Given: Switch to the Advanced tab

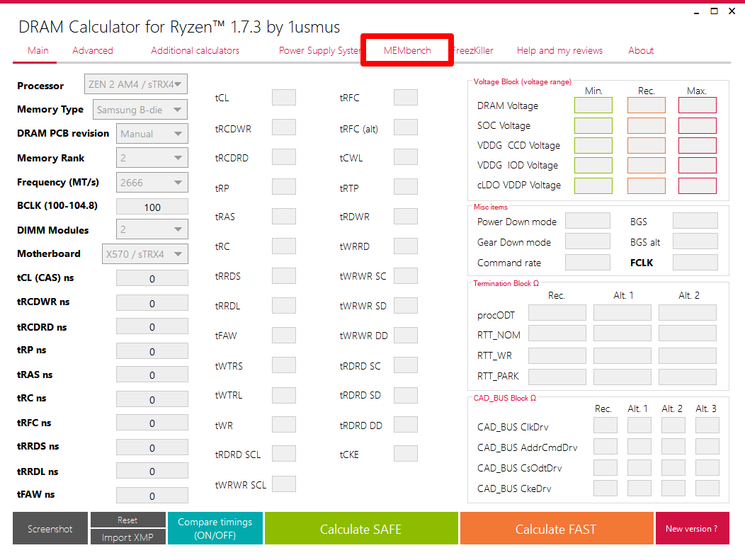Looking at the screenshot, I should tap(93, 50).
